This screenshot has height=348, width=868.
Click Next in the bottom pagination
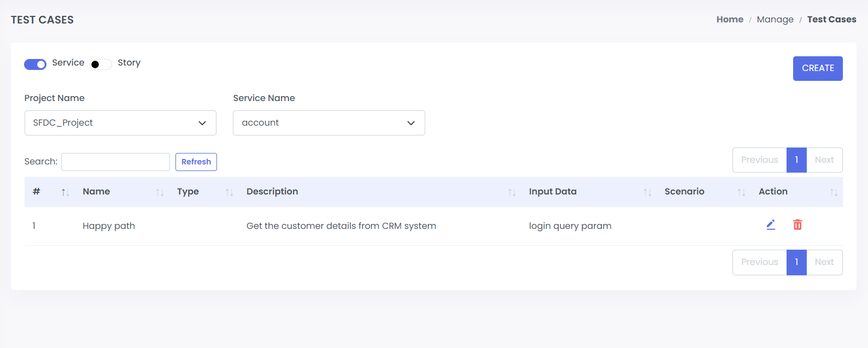pos(824,262)
